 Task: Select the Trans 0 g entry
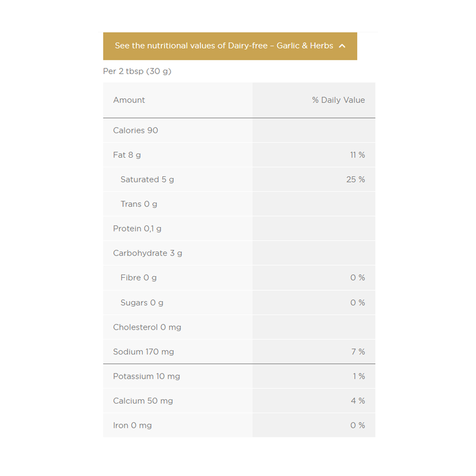pyautogui.click(x=139, y=204)
